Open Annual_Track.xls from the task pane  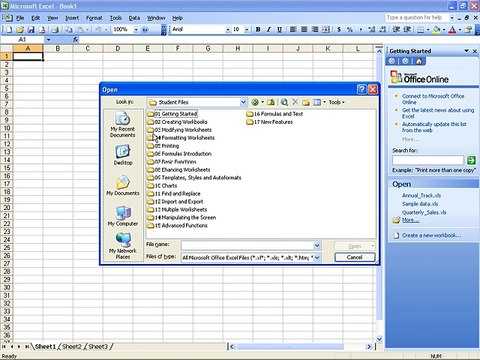pyautogui.click(x=421, y=195)
